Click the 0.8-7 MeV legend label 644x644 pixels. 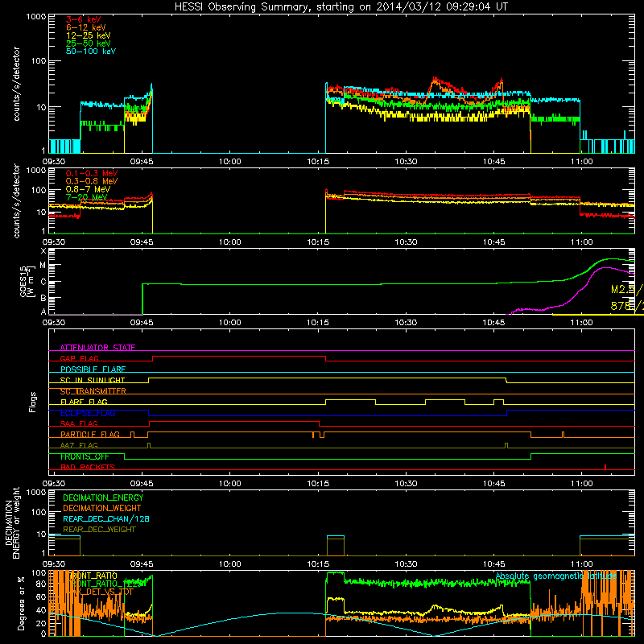coord(88,189)
